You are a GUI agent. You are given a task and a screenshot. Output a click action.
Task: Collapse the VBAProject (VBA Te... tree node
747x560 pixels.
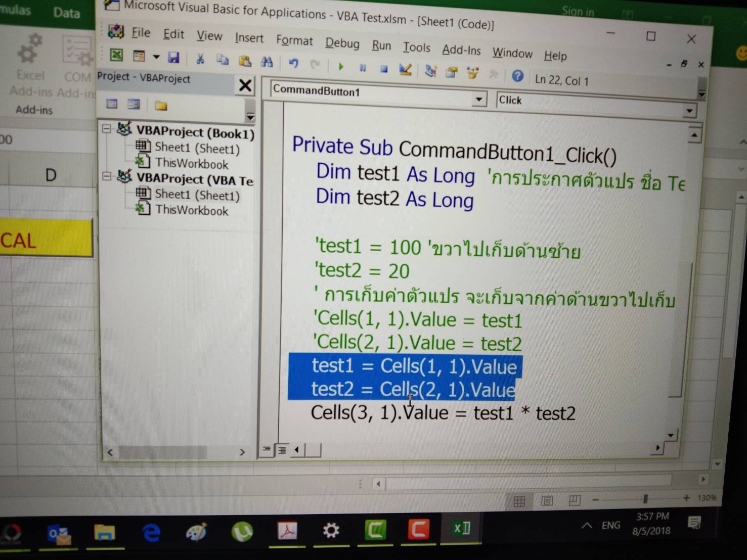107,176
